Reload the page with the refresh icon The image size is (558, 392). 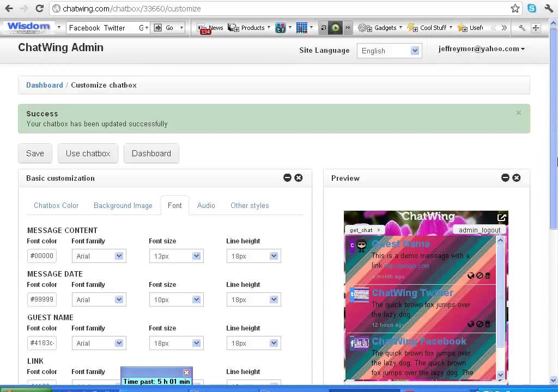tap(39, 8)
